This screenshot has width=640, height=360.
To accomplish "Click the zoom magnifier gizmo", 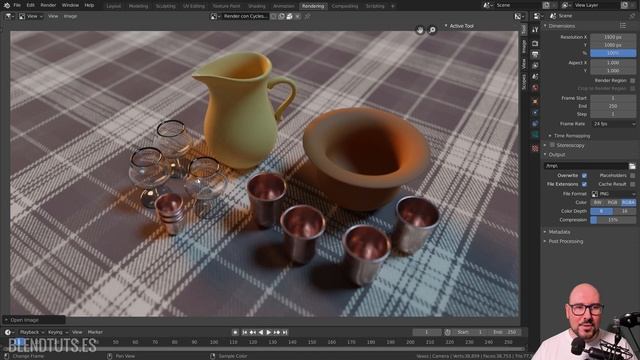I will (x=432, y=30).
